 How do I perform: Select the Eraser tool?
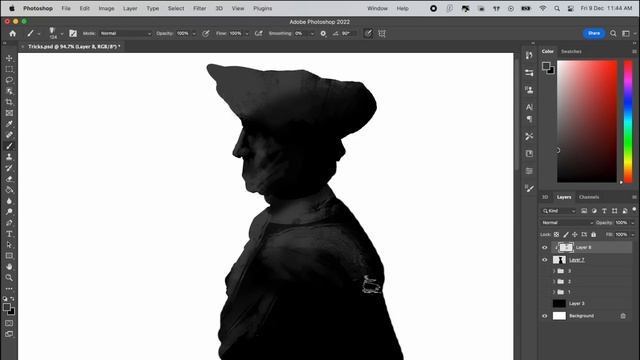9,179
